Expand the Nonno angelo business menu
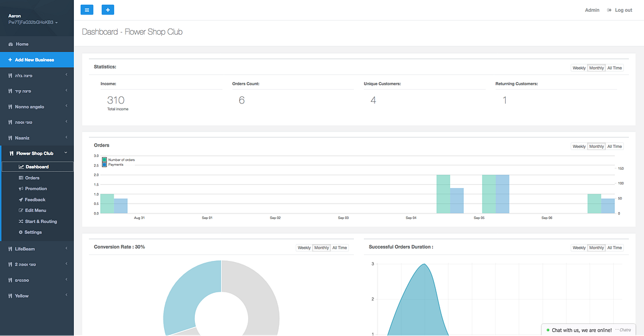The image size is (644, 336). (x=37, y=107)
